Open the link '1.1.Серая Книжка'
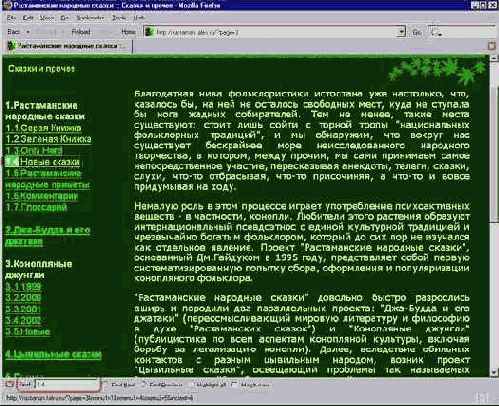This screenshot has height=406, width=499. (x=43, y=128)
